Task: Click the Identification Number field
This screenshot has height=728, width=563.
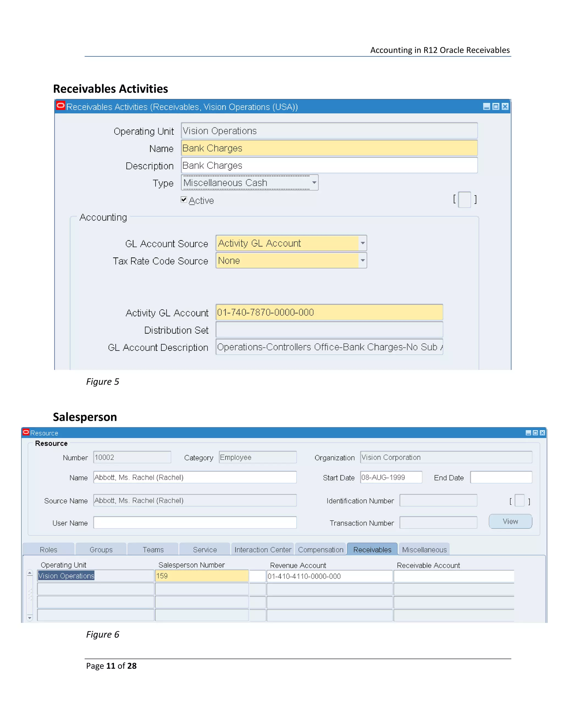Action: tap(438, 500)
